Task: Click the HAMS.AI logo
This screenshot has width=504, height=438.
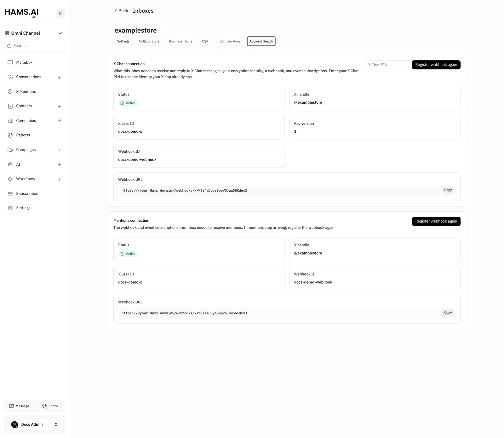Action: coord(22,13)
